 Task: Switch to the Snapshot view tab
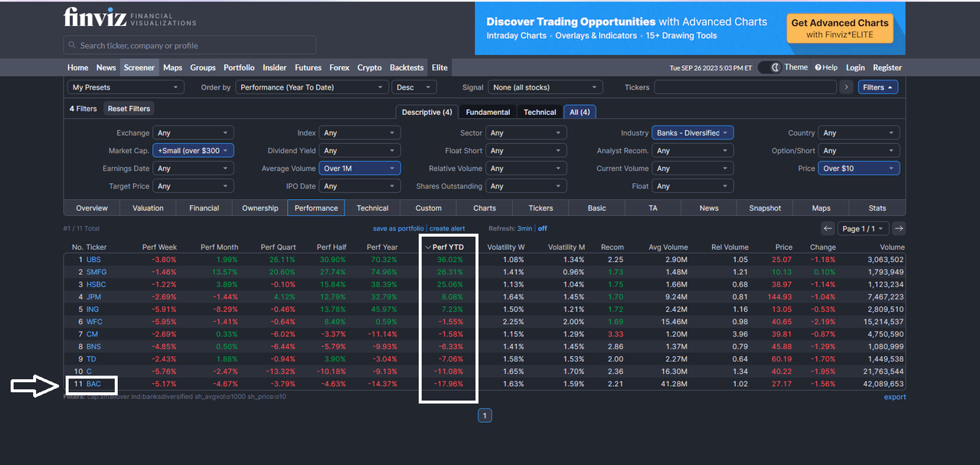tap(765, 208)
